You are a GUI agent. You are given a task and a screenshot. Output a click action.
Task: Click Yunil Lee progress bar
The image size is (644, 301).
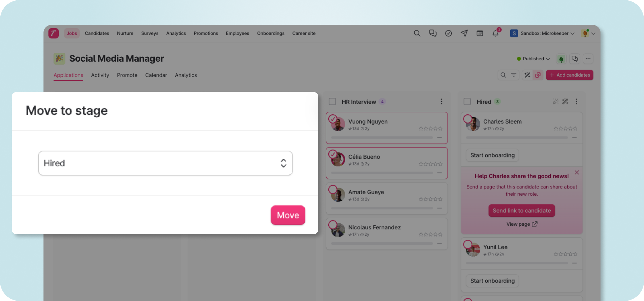[x=517, y=263]
